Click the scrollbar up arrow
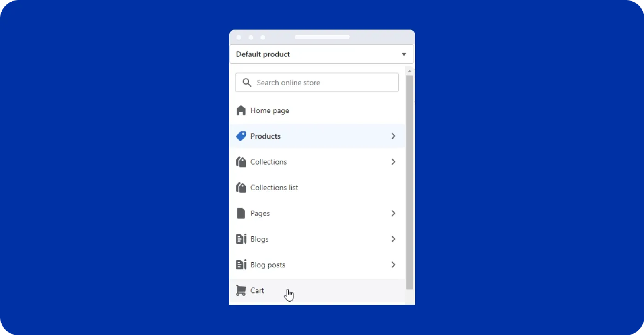Screen dimensions: 644x335 tap(409, 71)
